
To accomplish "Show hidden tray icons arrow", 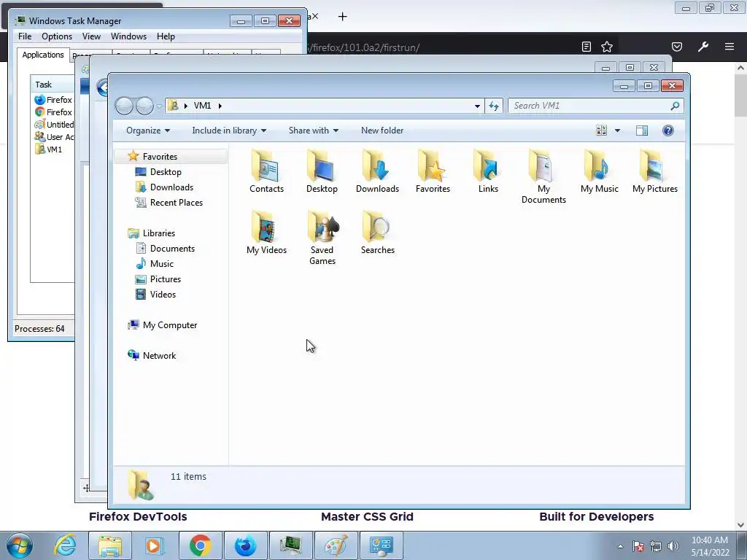I will (x=620, y=546).
